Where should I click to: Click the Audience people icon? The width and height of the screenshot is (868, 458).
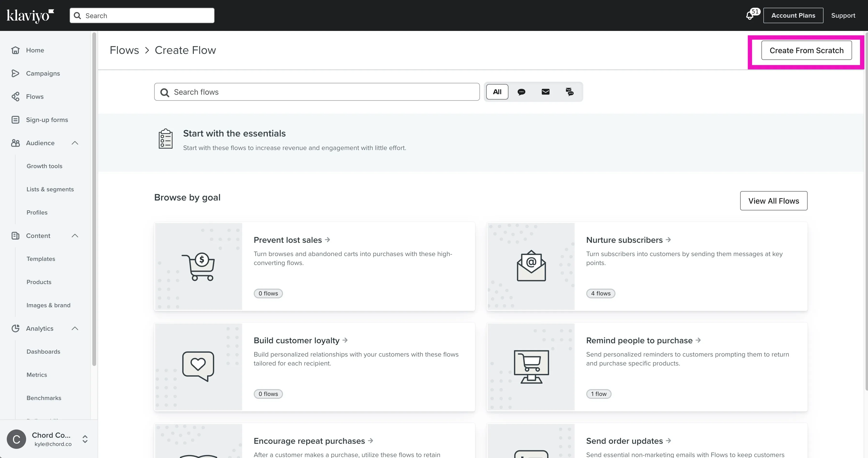tap(15, 143)
